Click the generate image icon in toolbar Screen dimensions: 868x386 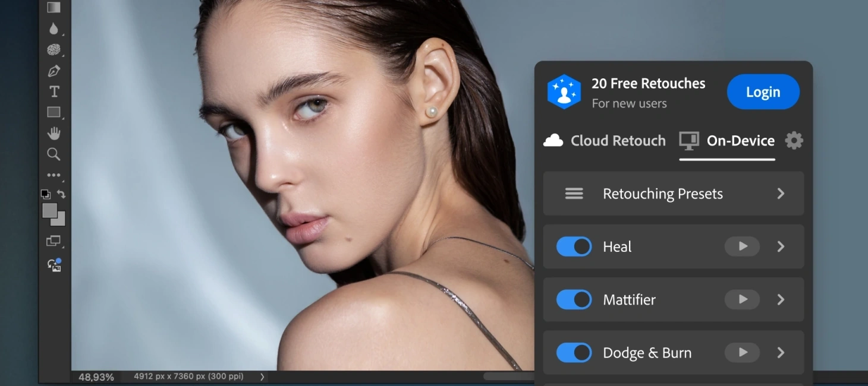(54, 265)
